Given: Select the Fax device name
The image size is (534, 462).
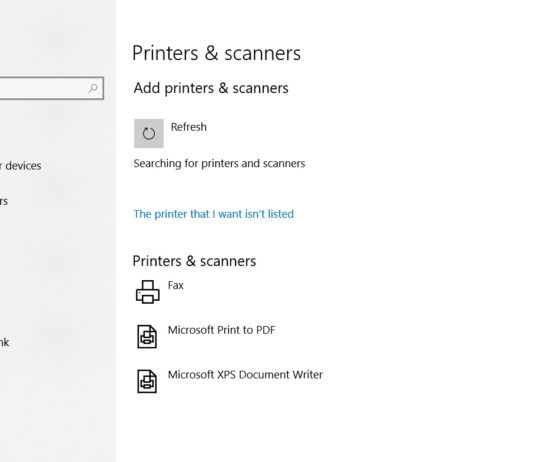Looking at the screenshot, I should tap(176, 285).
